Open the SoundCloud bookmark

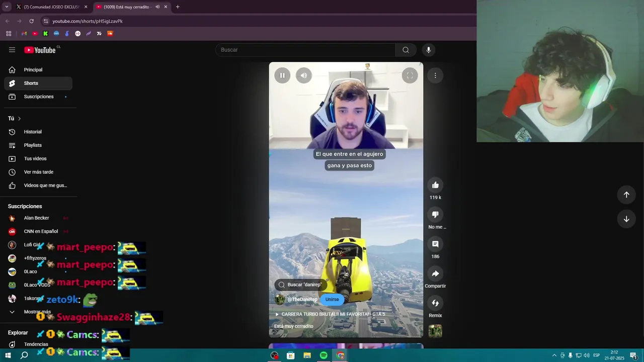[110, 34]
